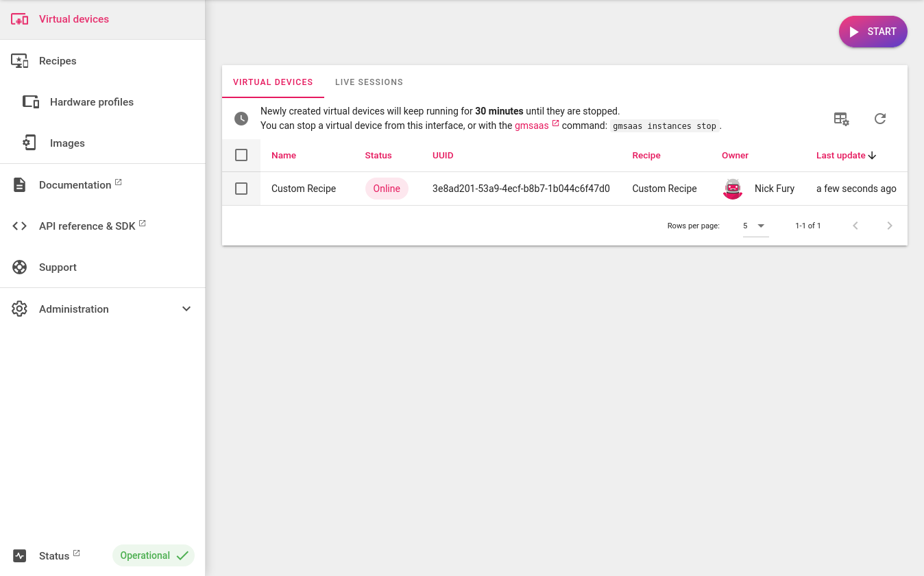Click external link icon beside Status

tap(77, 553)
